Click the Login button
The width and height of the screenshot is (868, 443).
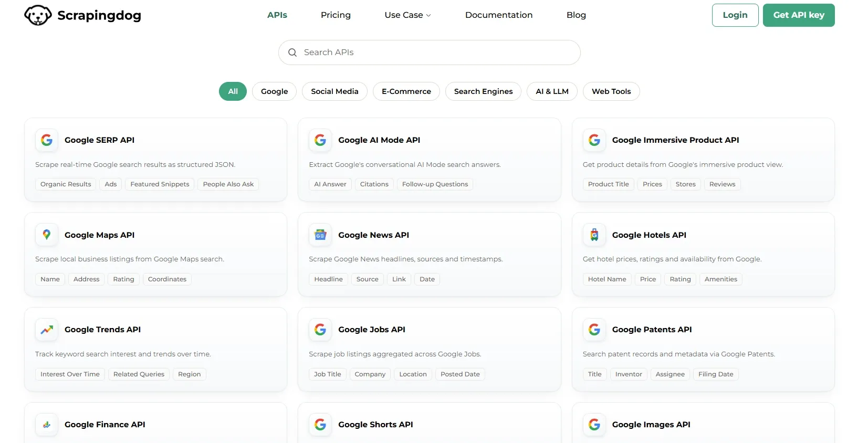tap(735, 15)
